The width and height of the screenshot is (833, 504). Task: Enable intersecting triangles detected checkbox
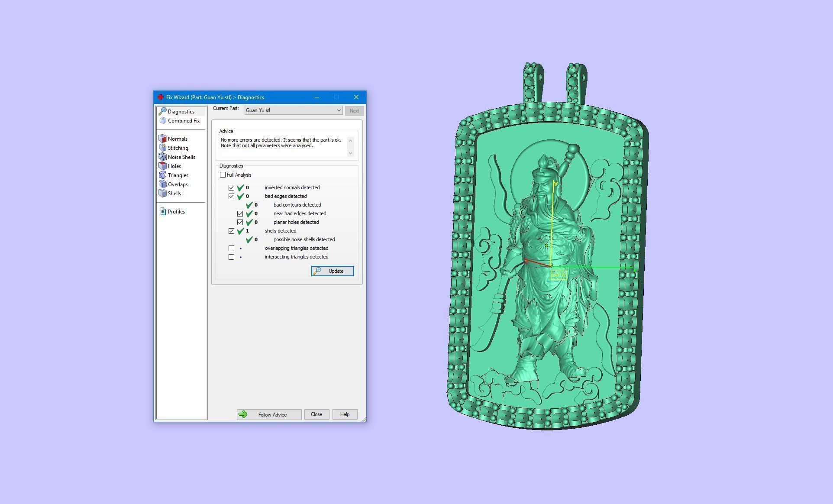point(231,257)
